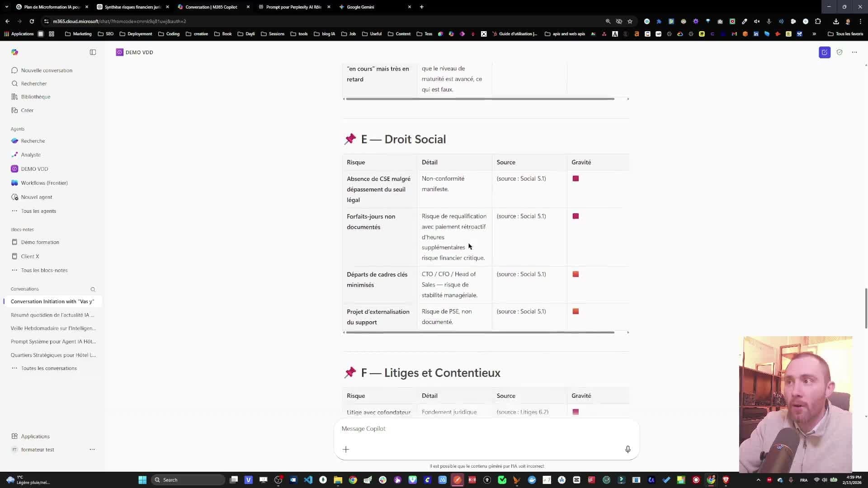Expand Toutes les conversations
The width and height of the screenshot is (868, 488).
coord(49,368)
